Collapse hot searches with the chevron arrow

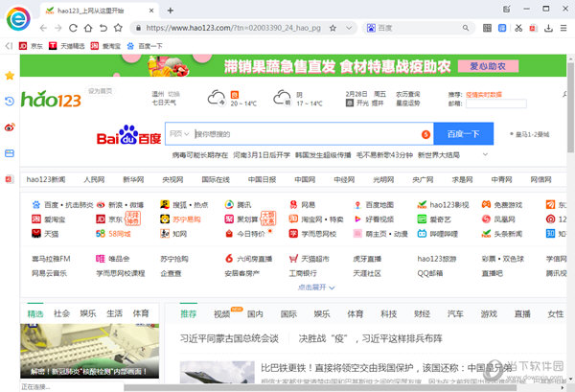pos(486,153)
